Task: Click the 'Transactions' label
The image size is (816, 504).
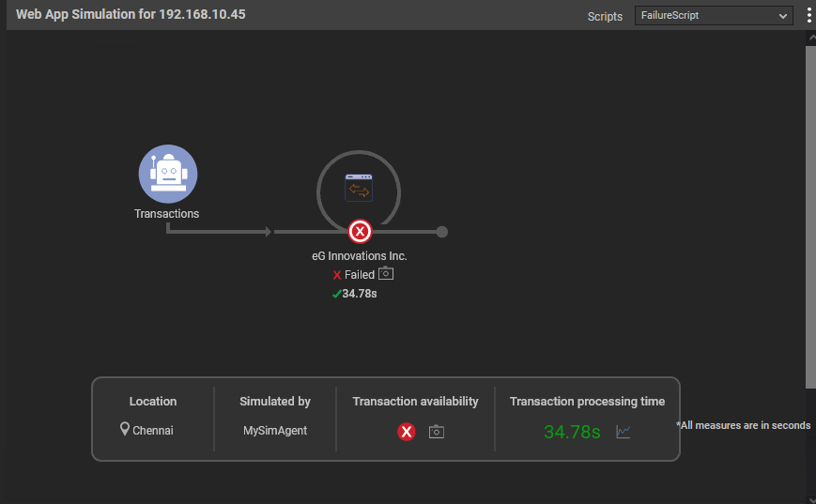Action: click(x=166, y=214)
